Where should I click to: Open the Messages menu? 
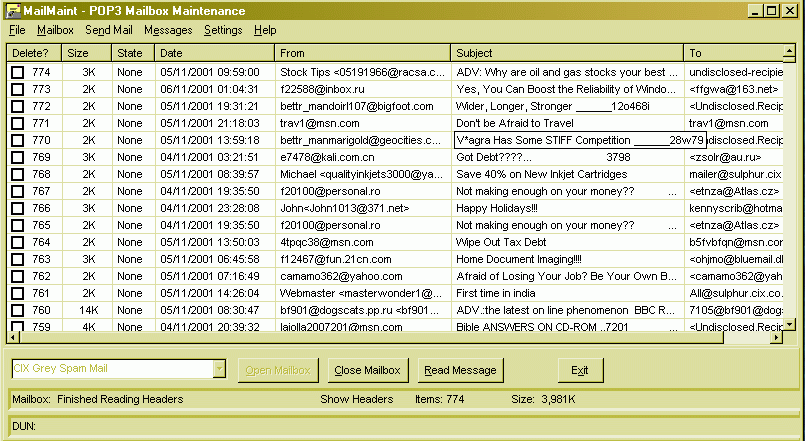(168, 30)
